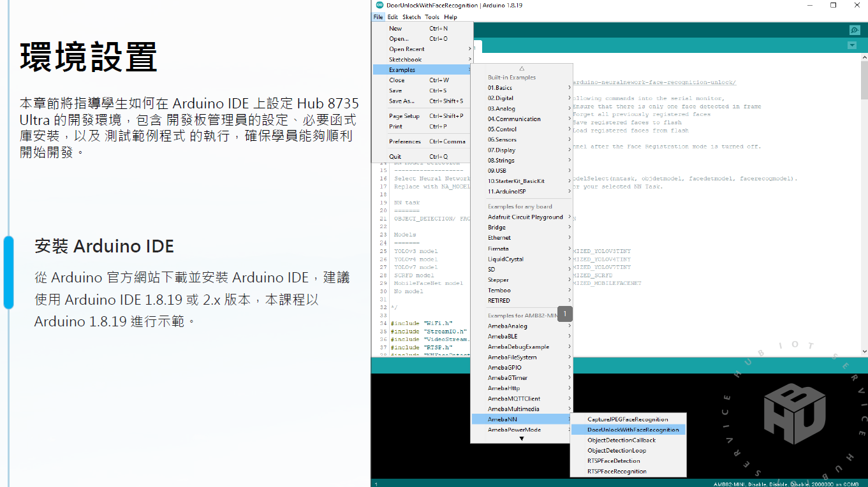The width and height of the screenshot is (868, 487).
Task: Open the Stepper examples submenu
Action: [x=522, y=280]
